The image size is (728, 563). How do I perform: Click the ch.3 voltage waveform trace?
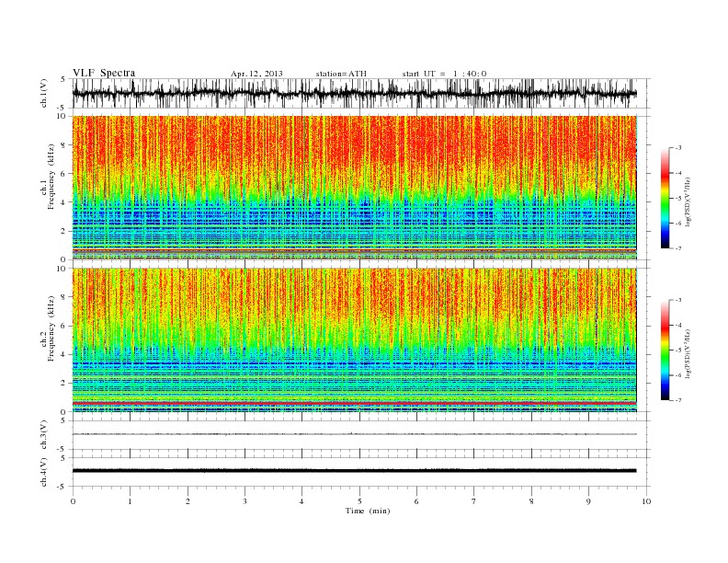(354, 434)
